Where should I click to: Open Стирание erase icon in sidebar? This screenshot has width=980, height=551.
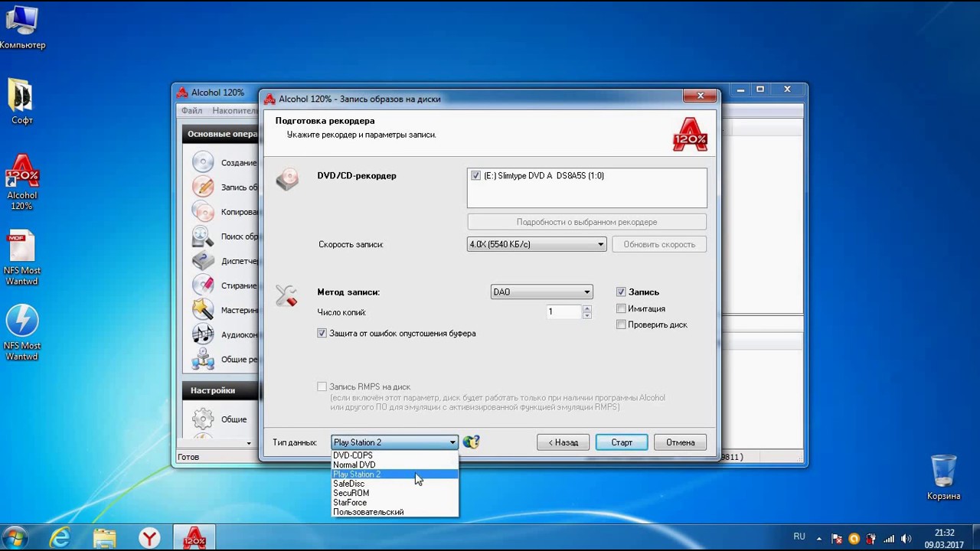(x=203, y=285)
